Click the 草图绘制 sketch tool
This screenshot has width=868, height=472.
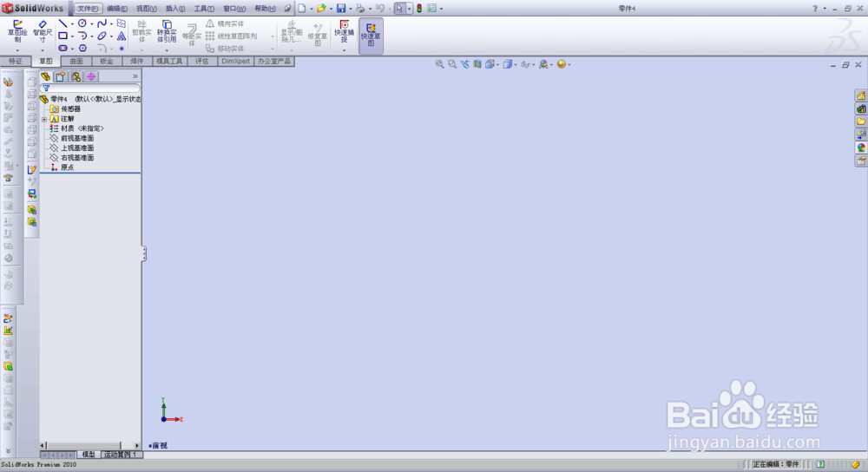17,31
